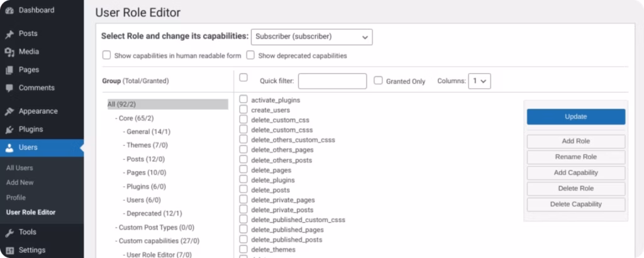
Task: Select the All (92/2) group
Action: coord(167,104)
